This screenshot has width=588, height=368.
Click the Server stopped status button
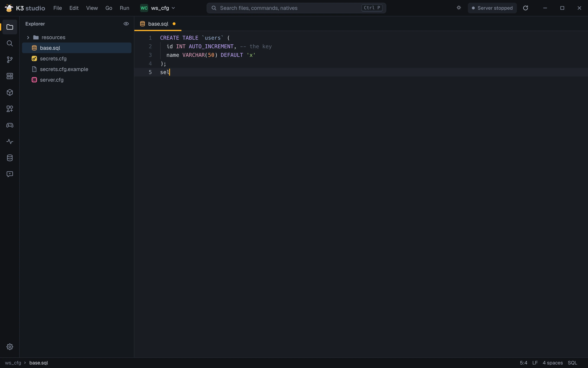[x=492, y=8]
